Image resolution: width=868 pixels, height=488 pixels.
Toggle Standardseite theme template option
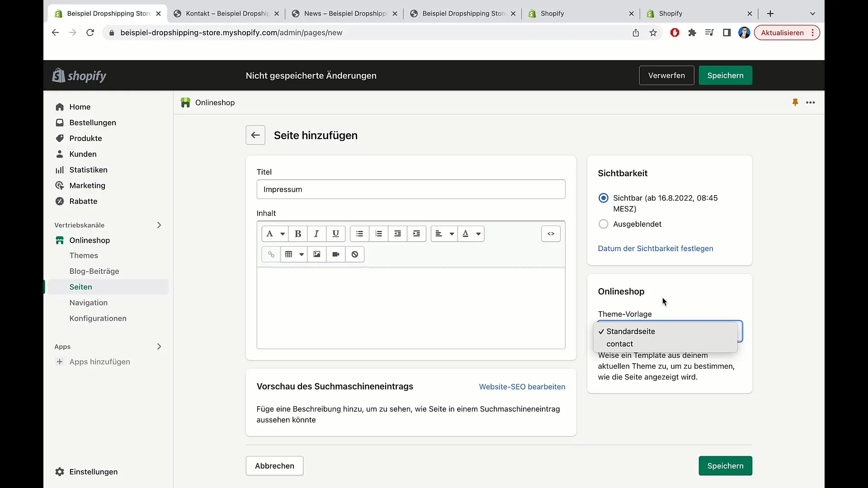coord(630,331)
